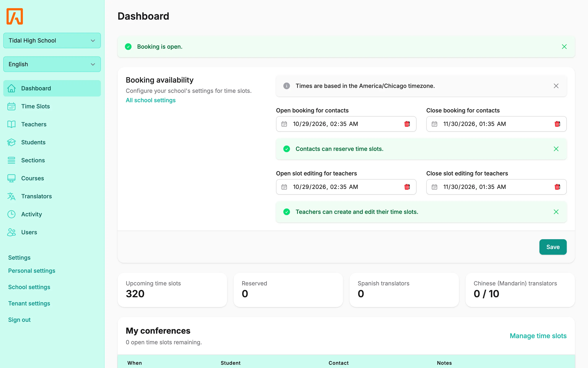
Task: Click the orange app logo icon
Action: pos(14,16)
